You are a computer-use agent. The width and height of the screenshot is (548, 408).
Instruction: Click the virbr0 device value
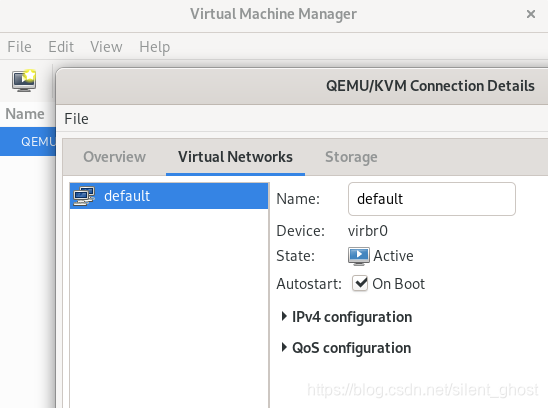click(x=368, y=231)
